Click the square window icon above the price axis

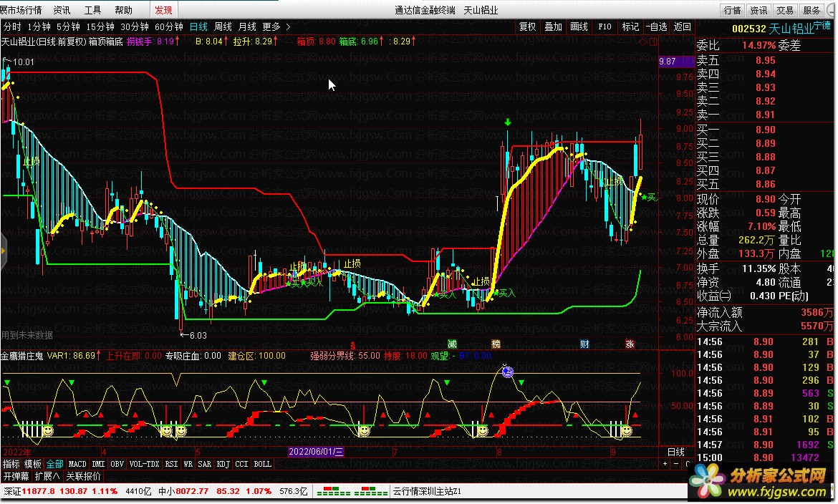point(653,41)
